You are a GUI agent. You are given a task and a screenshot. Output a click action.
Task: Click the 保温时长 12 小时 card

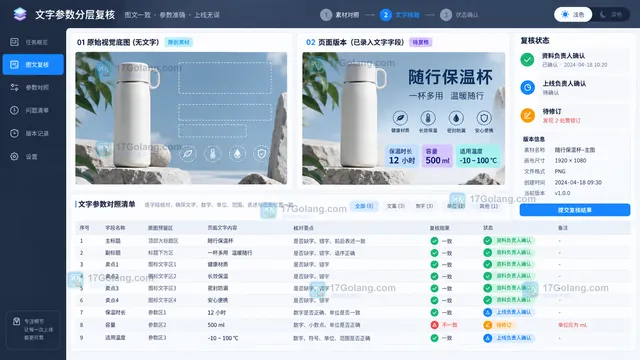point(402,156)
